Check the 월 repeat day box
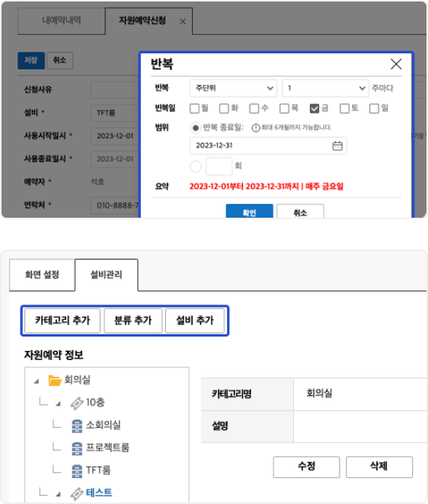The image size is (428, 504). pyautogui.click(x=194, y=109)
